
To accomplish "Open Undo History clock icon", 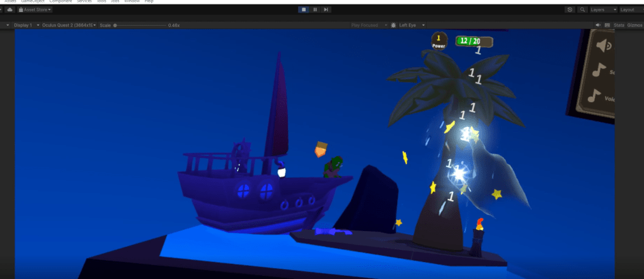I will point(570,9).
